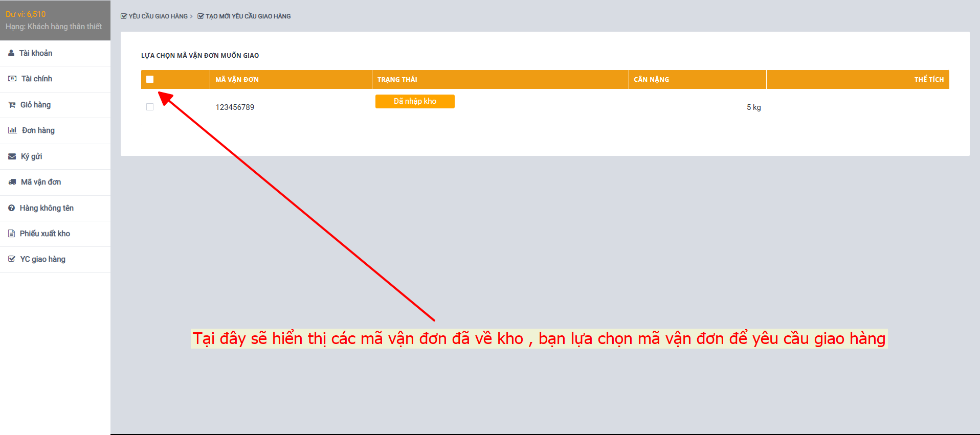
Task: Click the Đã nhập kho status button
Action: pos(415,101)
